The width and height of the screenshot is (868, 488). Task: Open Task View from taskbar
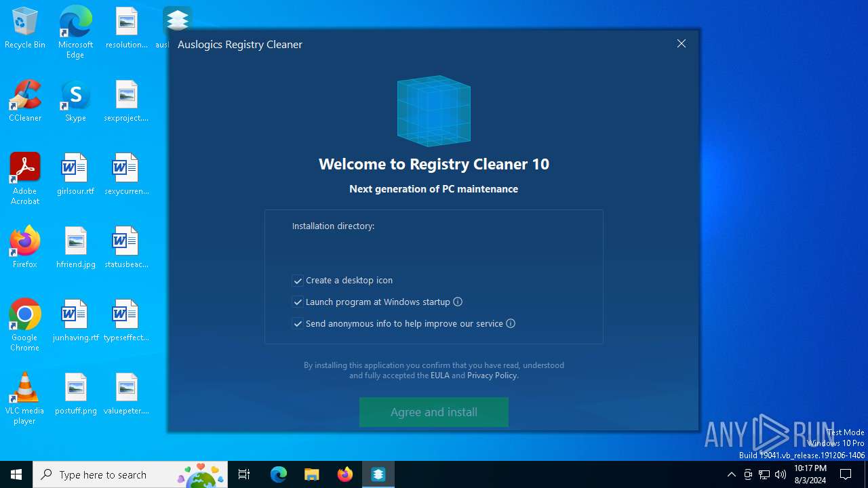pyautogui.click(x=245, y=474)
